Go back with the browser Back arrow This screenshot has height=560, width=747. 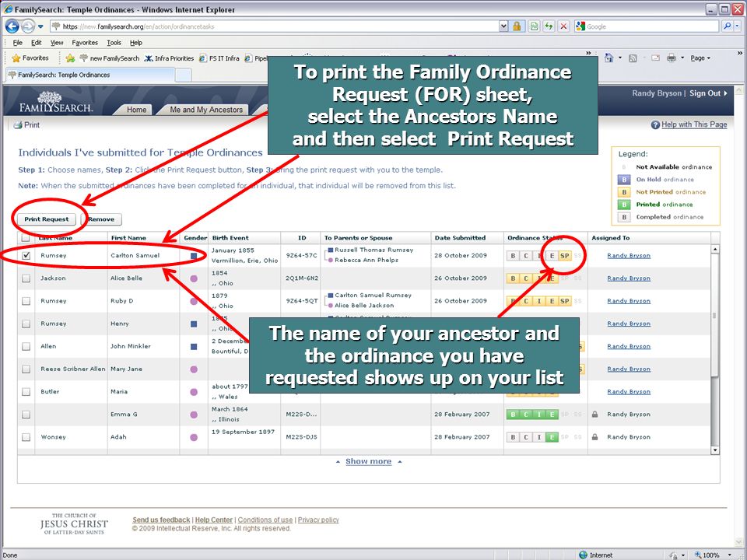coord(12,26)
